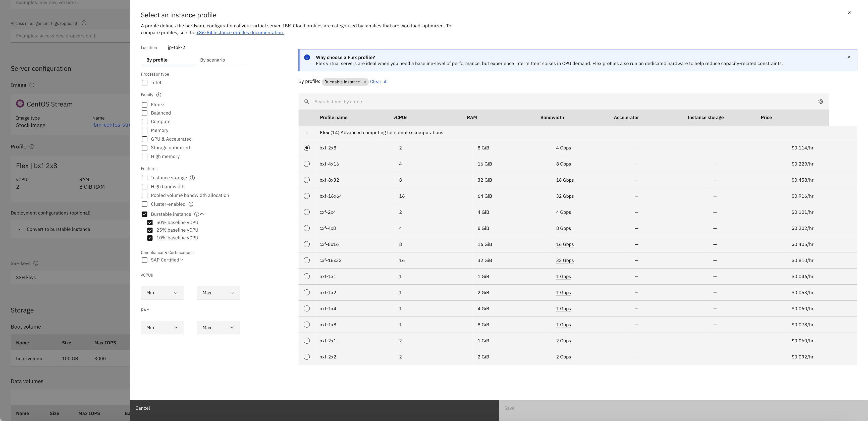Image resolution: width=868 pixels, height=421 pixels.
Task: Remove the Burstable instance filter tag
Action: (364, 82)
